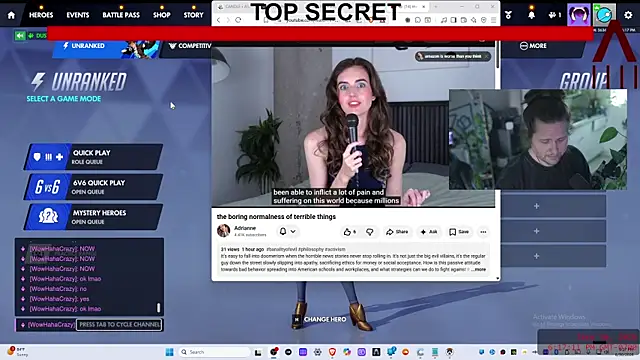Click browser back arrow
This screenshot has width=640, height=360.
click(218, 20)
